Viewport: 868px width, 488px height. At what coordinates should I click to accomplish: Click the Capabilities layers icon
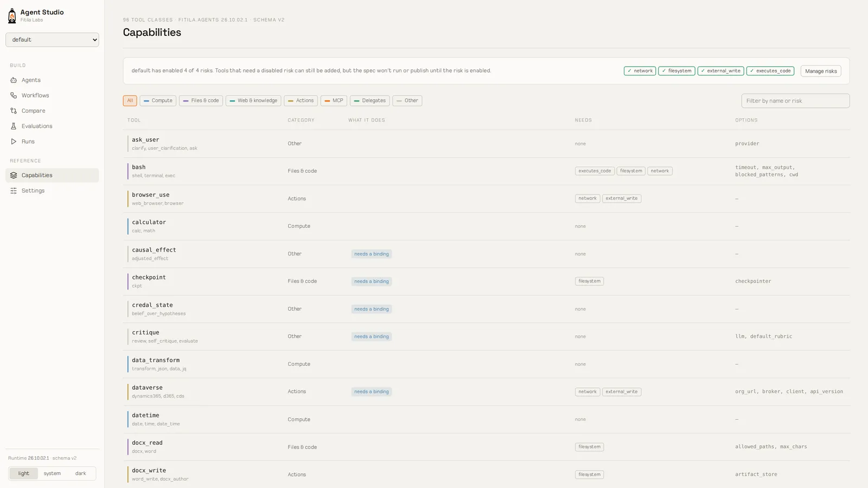(14, 175)
